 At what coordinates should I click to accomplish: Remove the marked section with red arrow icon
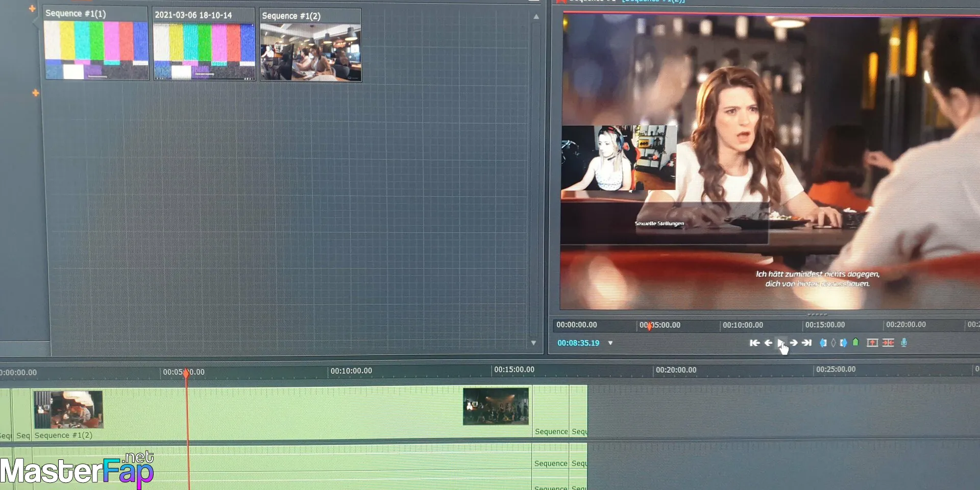tap(872, 343)
